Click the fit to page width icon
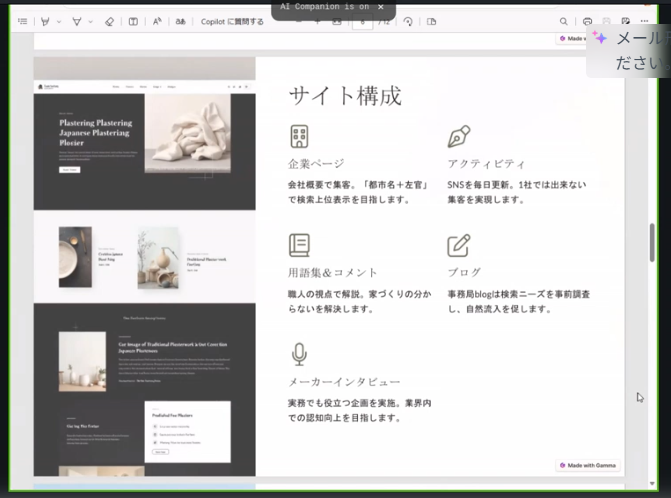 coord(337,22)
